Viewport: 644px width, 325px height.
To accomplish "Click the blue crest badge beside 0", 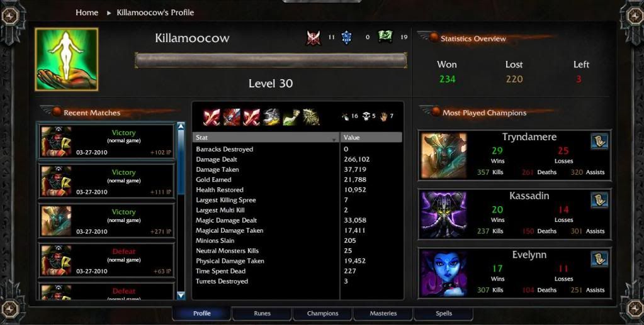I will click(x=346, y=38).
